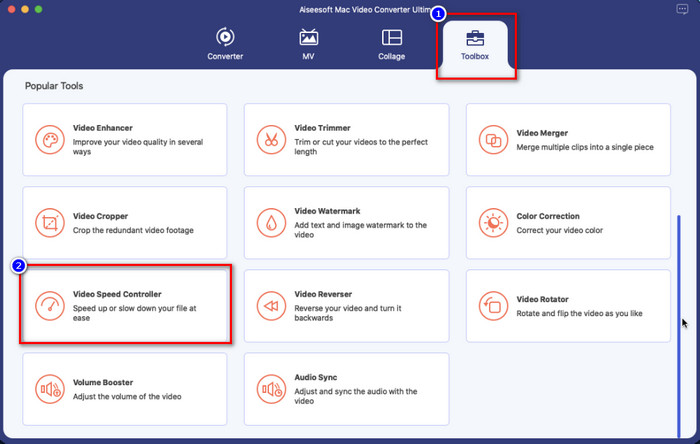Click the MV picture icon
Screen dimensions: 700x444
(x=308, y=37)
